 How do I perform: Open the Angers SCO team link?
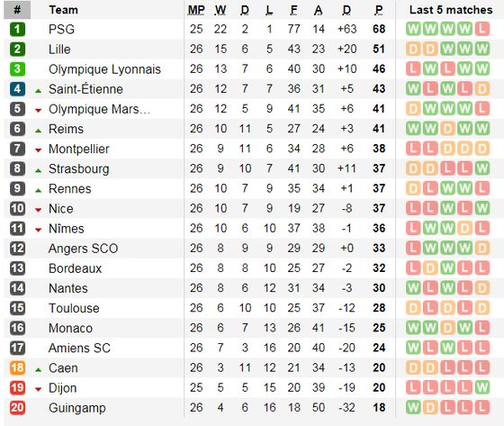click(83, 249)
